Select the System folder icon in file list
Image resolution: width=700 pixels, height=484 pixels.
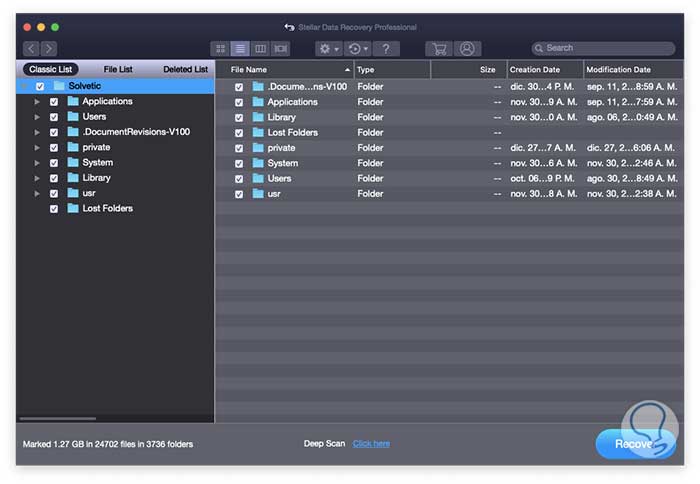tap(258, 163)
